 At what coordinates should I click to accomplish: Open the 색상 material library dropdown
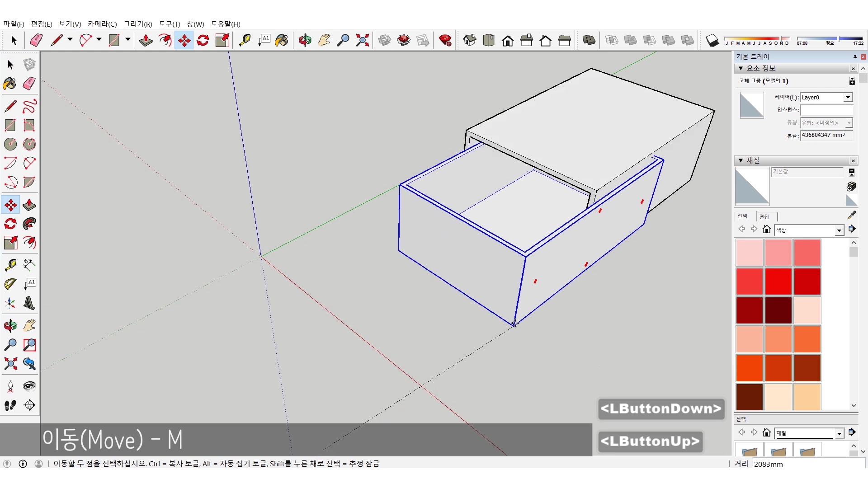[839, 230]
